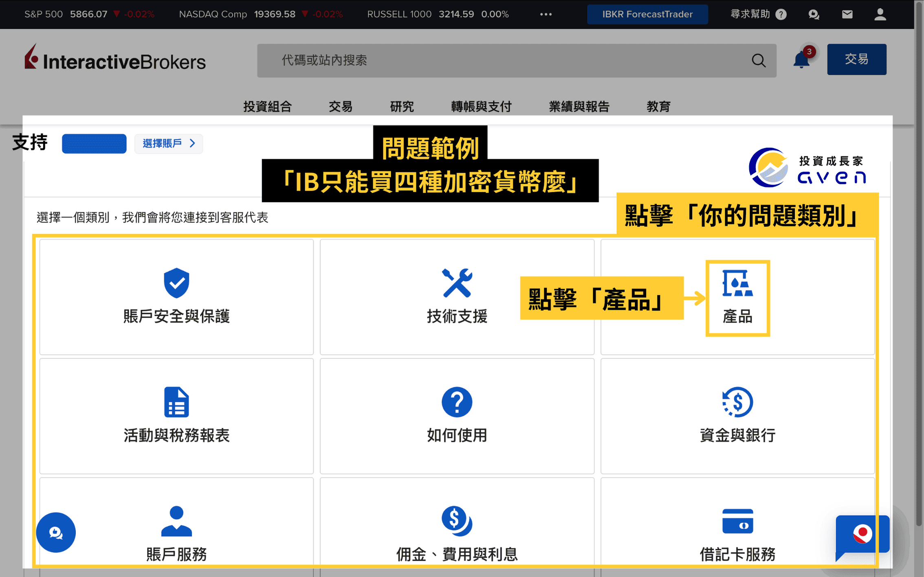Open the 賬戶服務 person icon card
The width and height of the screenshot is (924, 577).
(176, 522)
